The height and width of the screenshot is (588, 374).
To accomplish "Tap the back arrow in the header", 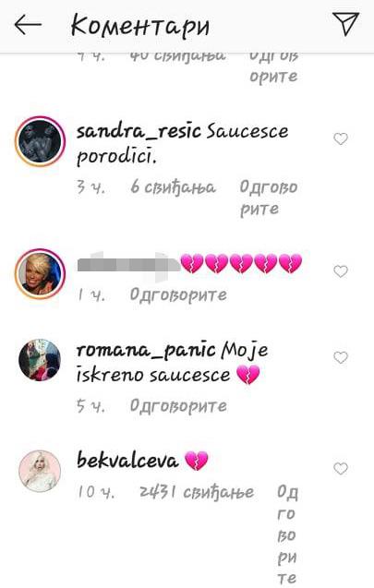I will (28, 25).
